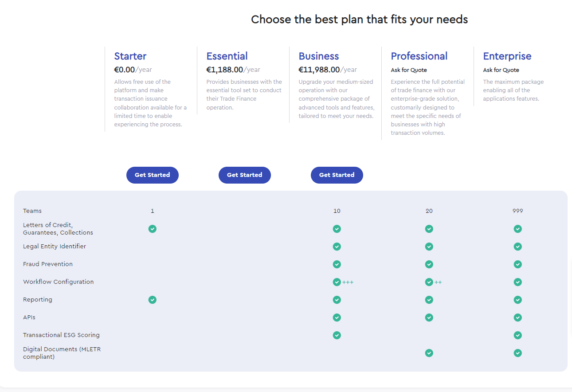Click Enterprise checkmark in APIs row
The width and height of the screenshot is (572, 392).
tap(518, 318)
